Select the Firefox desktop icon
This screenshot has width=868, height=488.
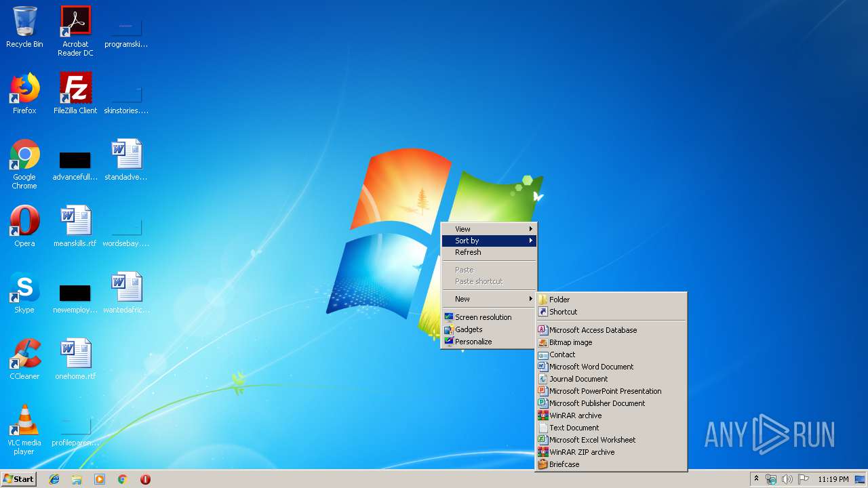coord(24,94)
